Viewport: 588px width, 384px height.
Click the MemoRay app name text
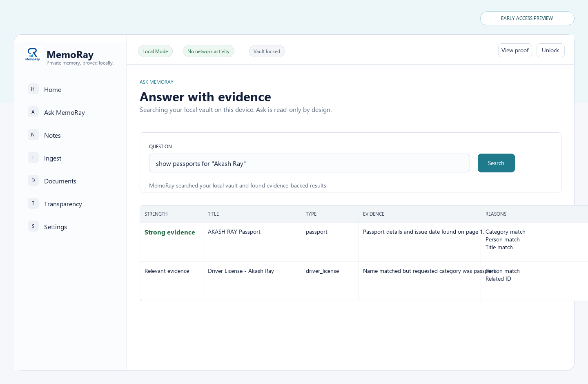point(70,54)
